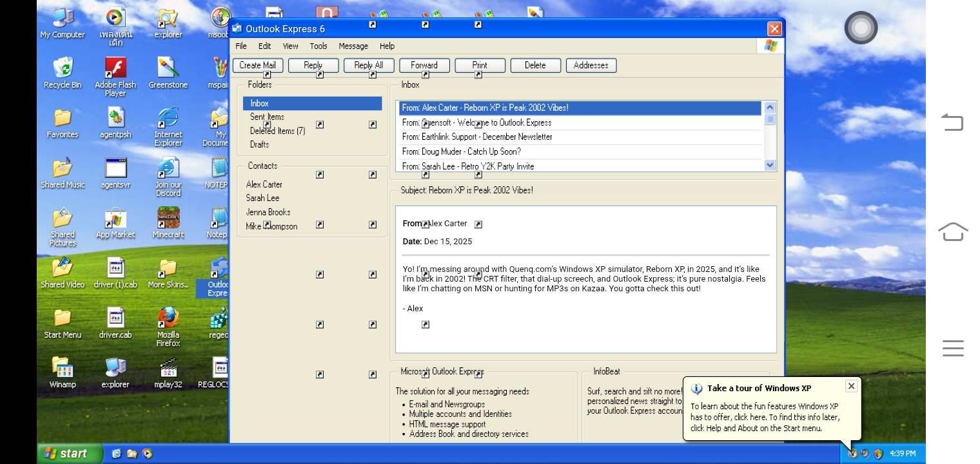Image resolution: width=980 pixels, height=464 pixels.
Task: Open the Welcome to Outlook Express message
Action: tap(580, 122)
